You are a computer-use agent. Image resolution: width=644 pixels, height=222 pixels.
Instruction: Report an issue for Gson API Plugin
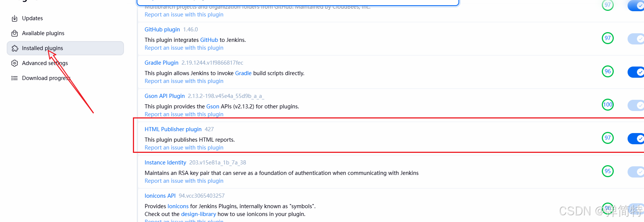(x=184, y=114)
